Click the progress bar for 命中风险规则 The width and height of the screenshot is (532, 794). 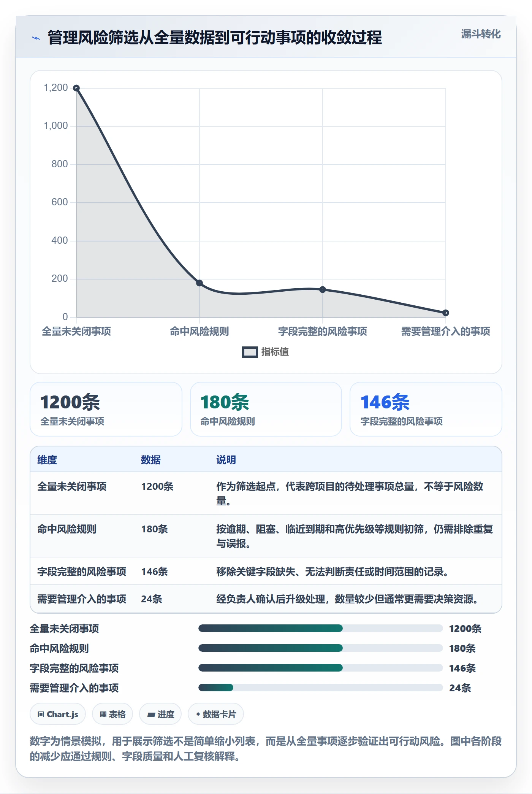click(x=321, y=648)
